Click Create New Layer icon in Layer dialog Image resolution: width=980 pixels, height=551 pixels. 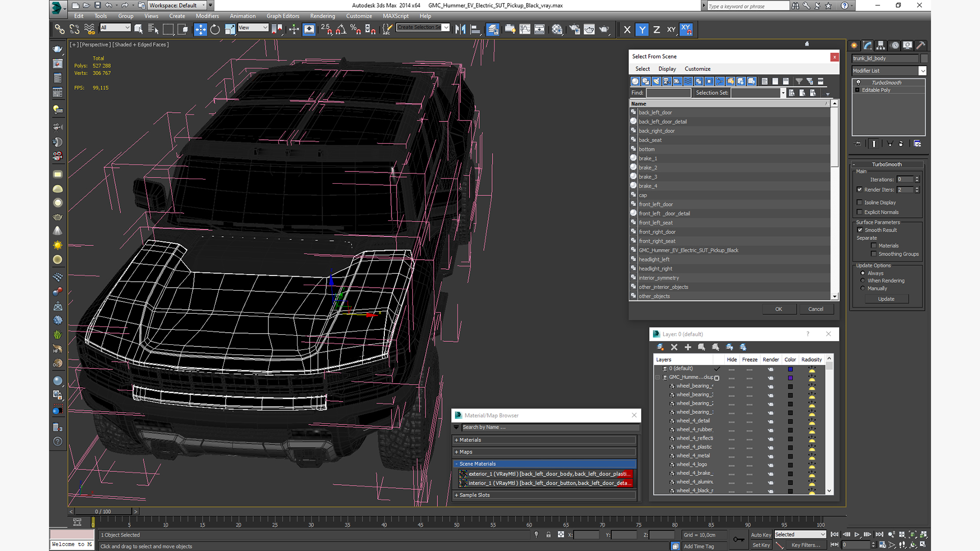[x=660, y=347]
